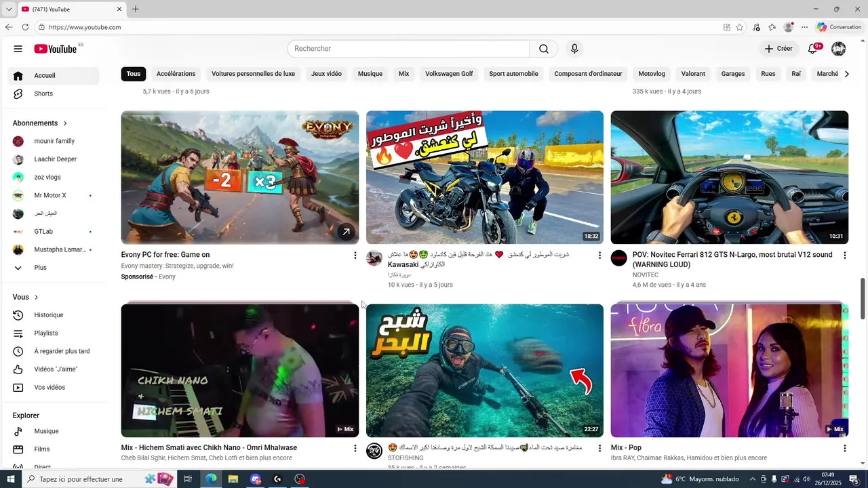Screen dimensions: 868x488
Task: Open the Windows Start menu
Action: tap(10, 479)
